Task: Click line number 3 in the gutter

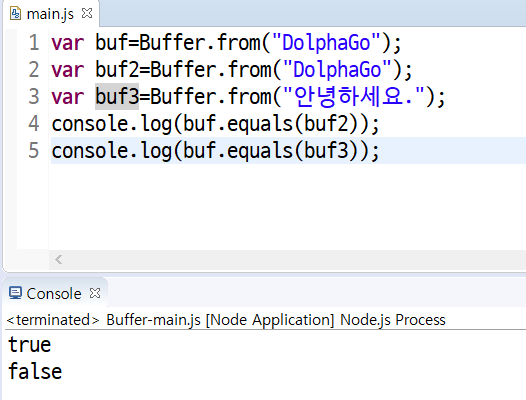Action: click(34, 97)
